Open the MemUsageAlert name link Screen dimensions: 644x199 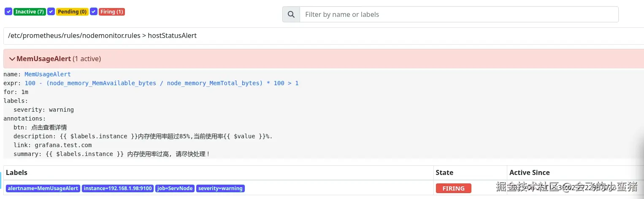point(48,74)
